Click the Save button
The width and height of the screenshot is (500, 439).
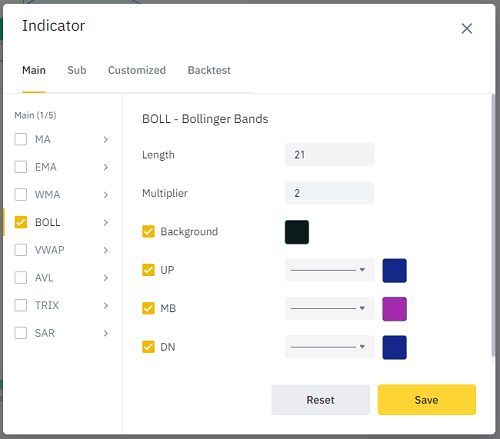click(x=427, y=400)
